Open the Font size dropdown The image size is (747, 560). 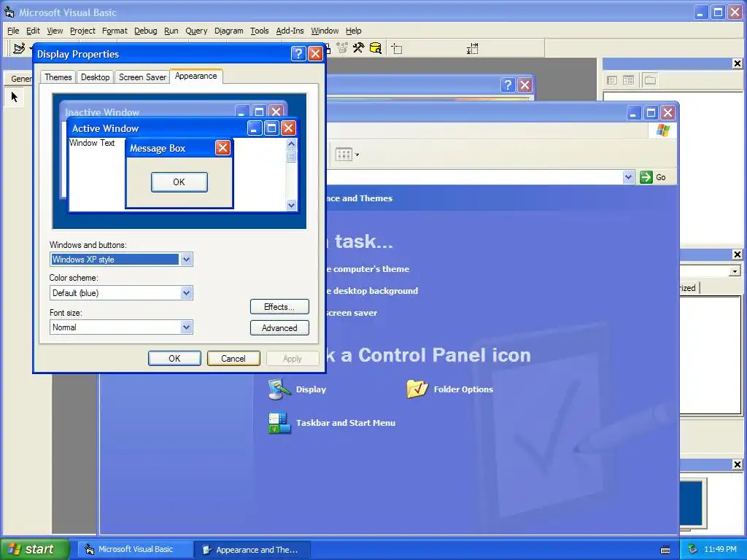coord(186,327)
